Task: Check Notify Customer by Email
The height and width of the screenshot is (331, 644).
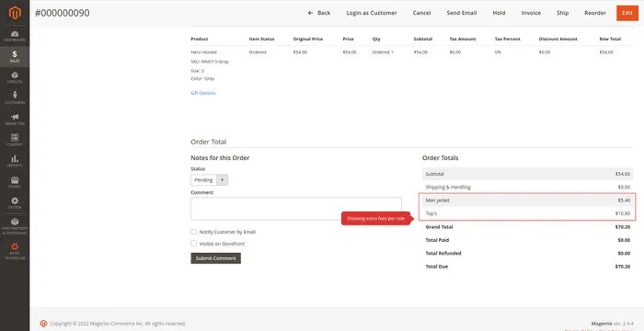Action: tap(193, 232)
